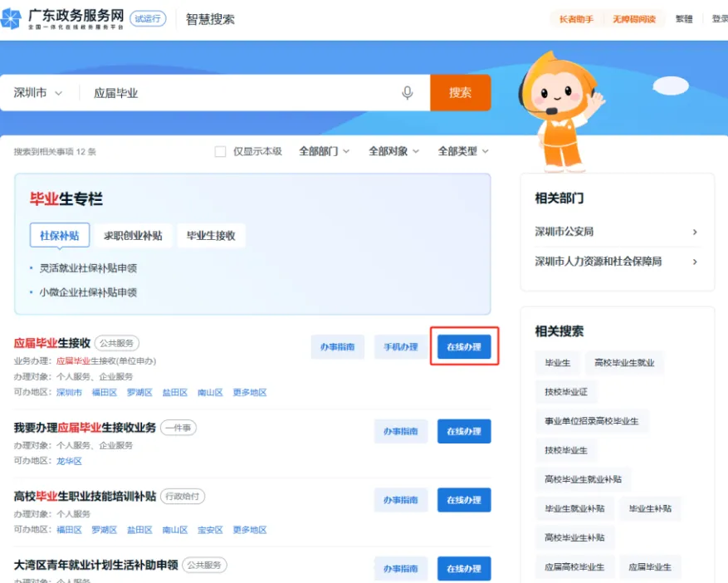Click 在线办理 for 我要办理应届毕业生接收业务
The height and width of the screenshot is (583, 728).
click(464, 432)
